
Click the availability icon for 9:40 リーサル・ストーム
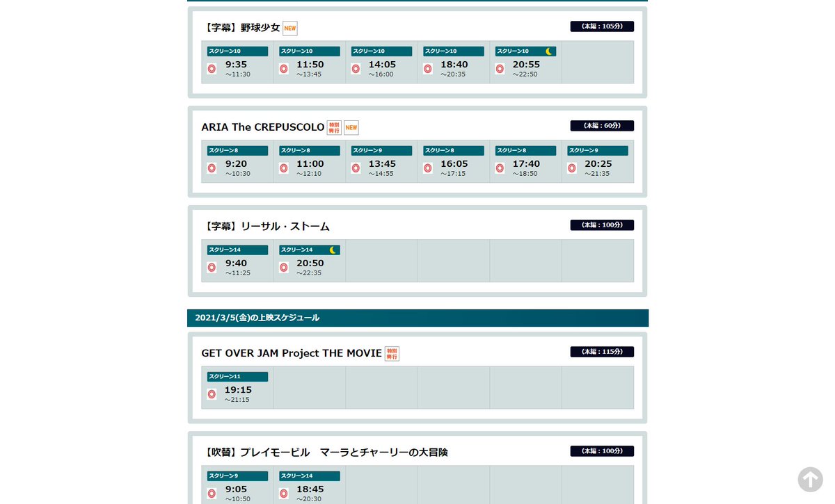[212, 268]
